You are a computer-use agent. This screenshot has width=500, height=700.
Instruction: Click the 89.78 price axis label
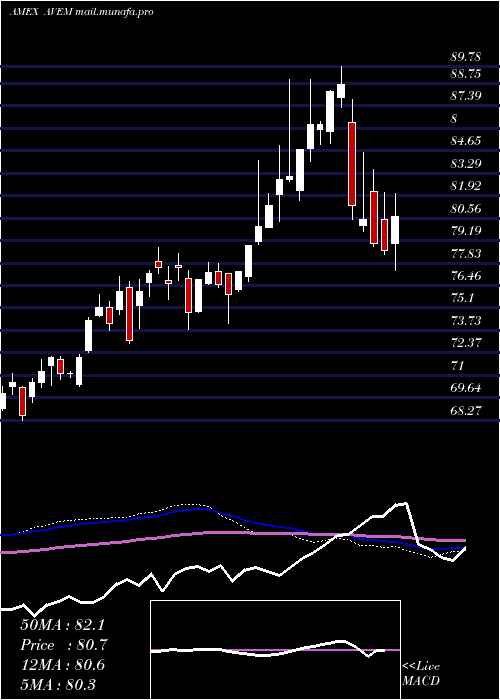pyautogui.click(x=466, y=57)
